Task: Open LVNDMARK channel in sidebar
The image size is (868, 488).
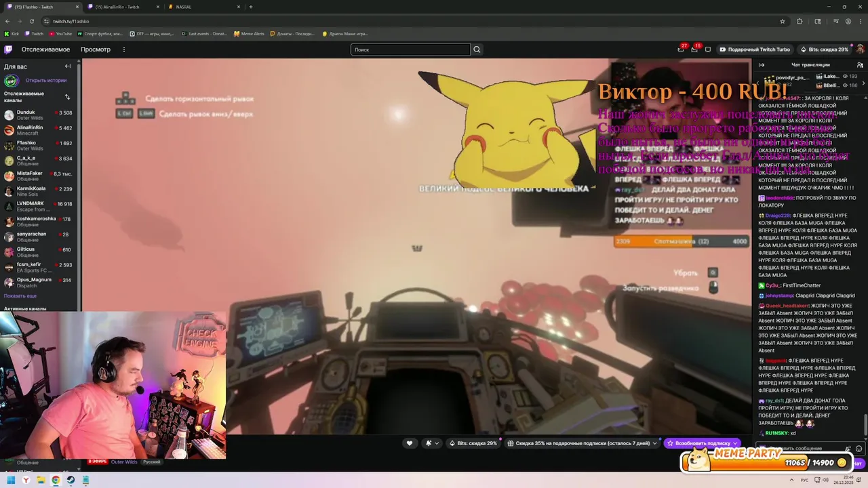Action: 39,207
